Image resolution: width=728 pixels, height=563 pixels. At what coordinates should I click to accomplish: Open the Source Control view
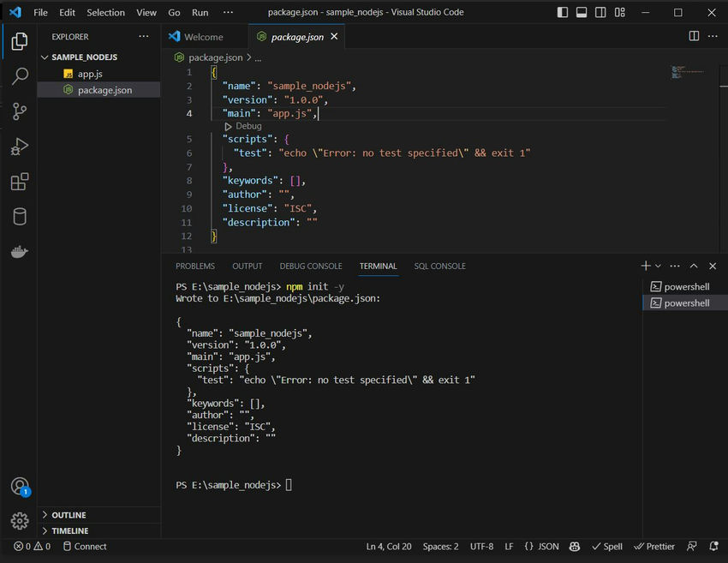20,111
